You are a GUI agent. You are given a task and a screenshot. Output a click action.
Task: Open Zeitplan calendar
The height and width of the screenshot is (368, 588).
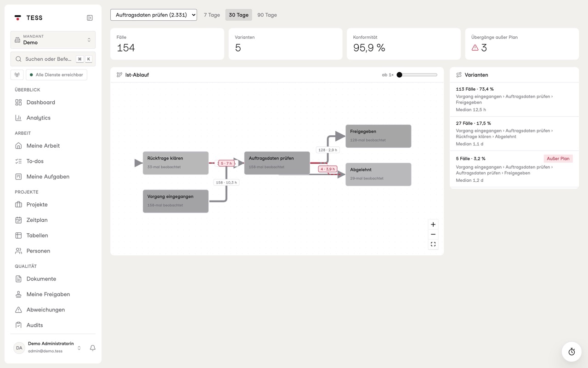[x=53, y=220]
